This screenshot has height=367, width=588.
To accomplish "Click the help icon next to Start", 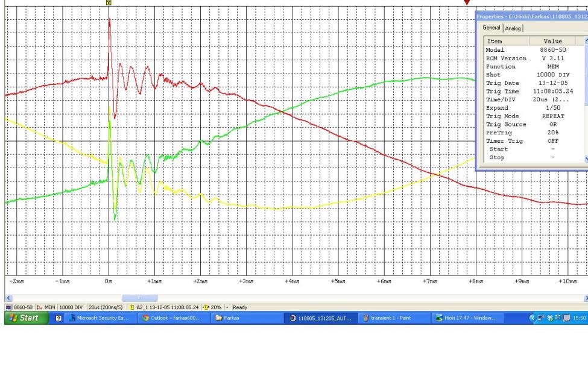I will point(58,318).
